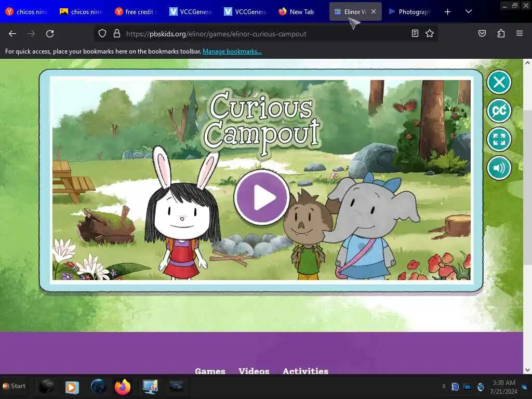Open Save to Pocket icon
This screenshot has height=399, width=532.
pyautogui.click(x=482, y=33)
